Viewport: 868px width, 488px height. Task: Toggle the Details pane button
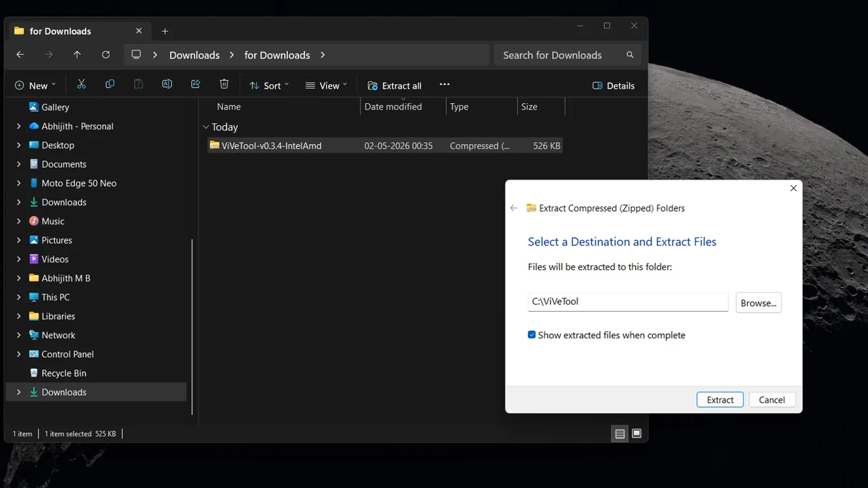614,86
